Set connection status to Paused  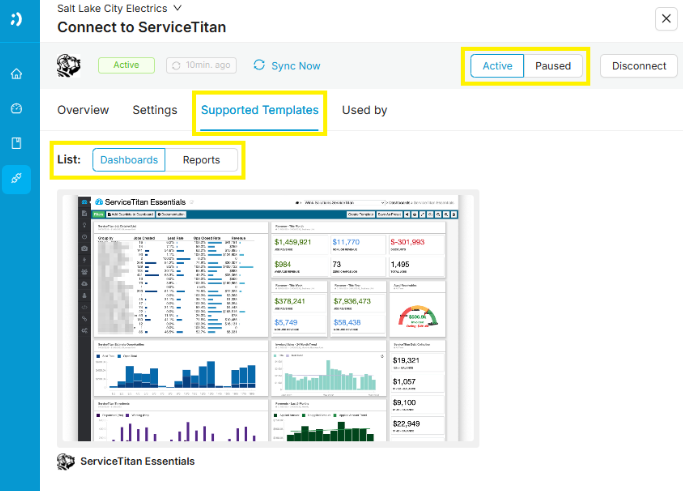[x=553, y=66]
